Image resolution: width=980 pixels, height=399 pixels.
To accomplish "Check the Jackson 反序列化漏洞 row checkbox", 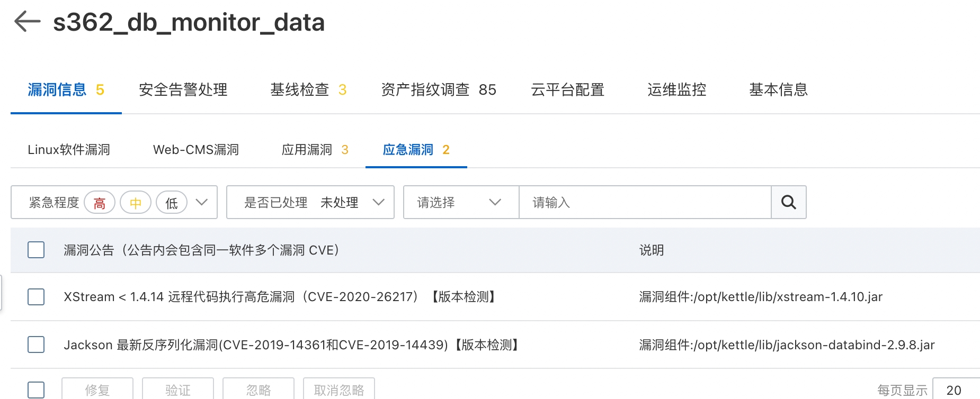I will click(x=35, y=344).
